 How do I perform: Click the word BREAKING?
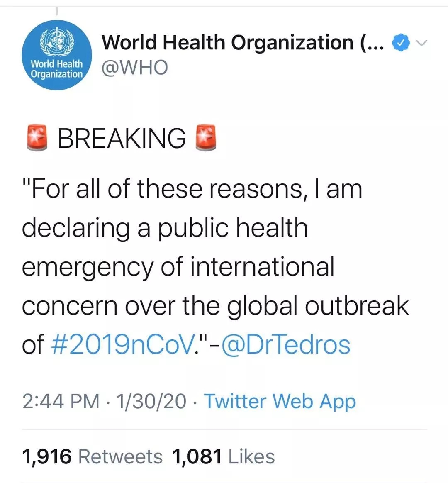tap(122, 138)
